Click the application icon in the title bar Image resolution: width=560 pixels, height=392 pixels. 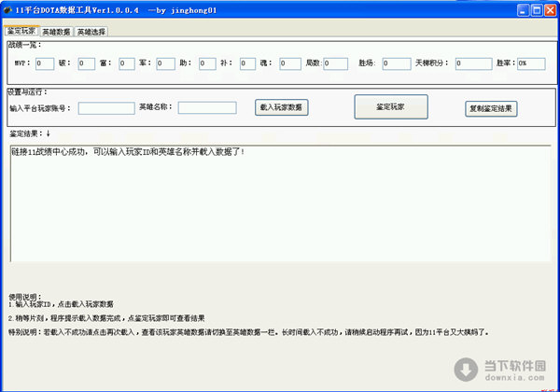click(x=7, y=10)
